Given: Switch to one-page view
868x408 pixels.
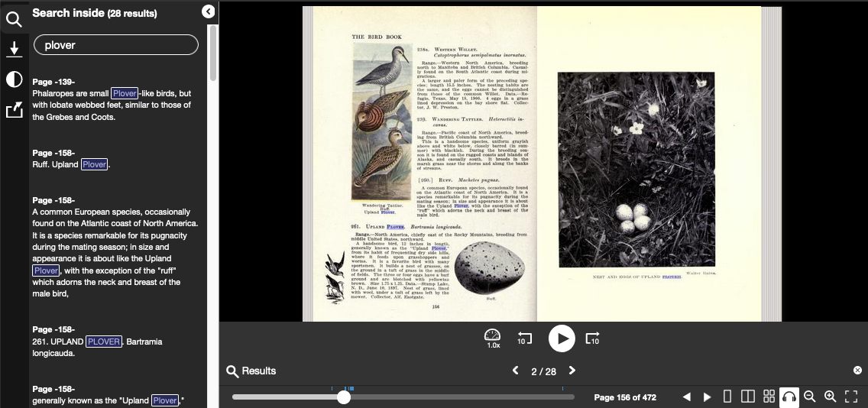Looking at the screenshot, I should click(727, 397).
